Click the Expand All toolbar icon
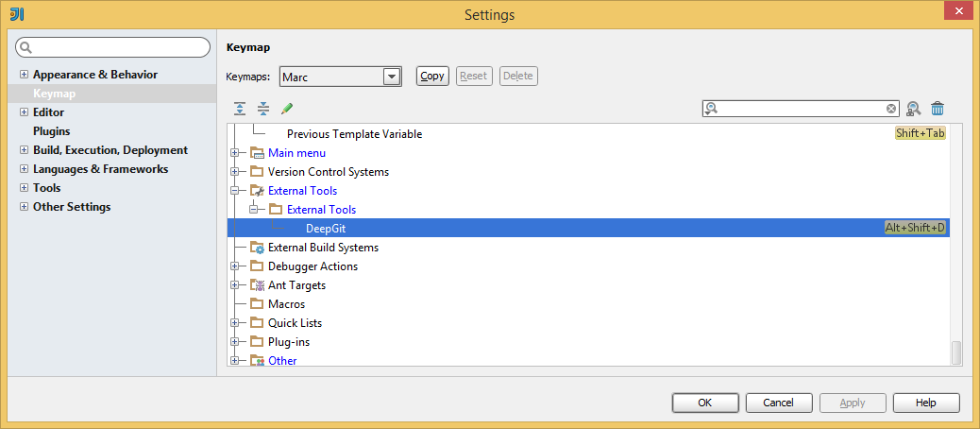Viewport: 980px width, 429px height. point(240,110)
